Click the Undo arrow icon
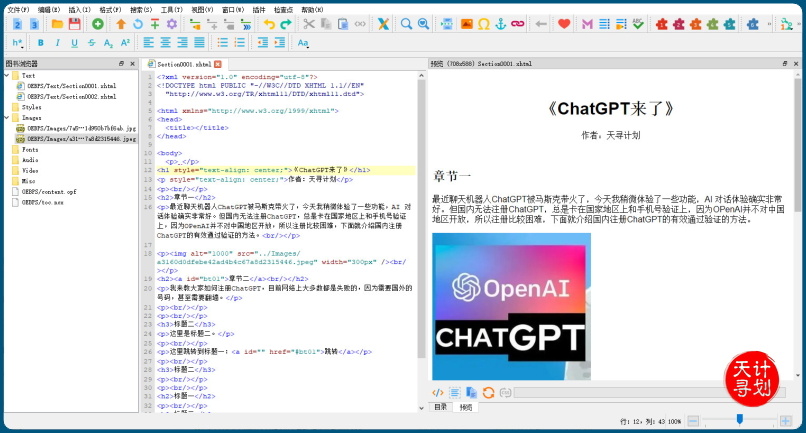This screenshot has width=806, height=433. 268,23
